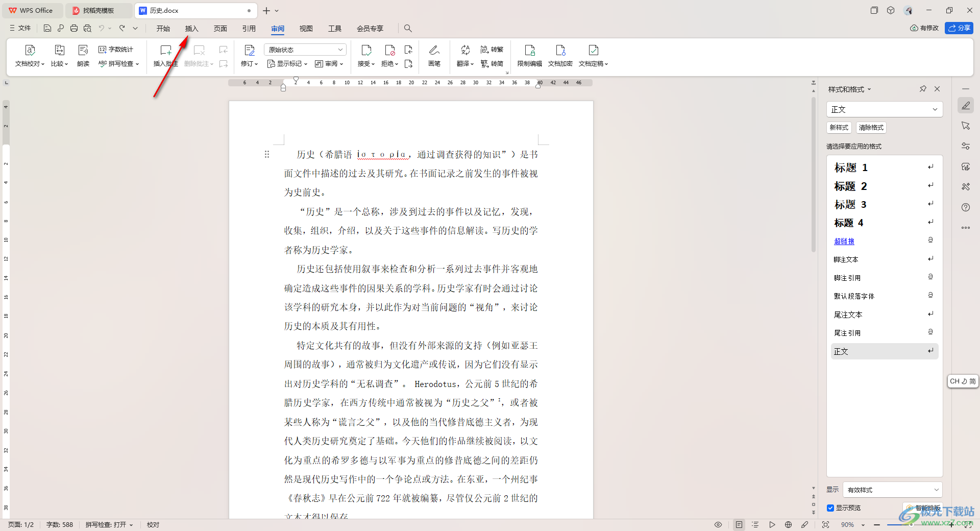Click zoom out minus button
The width and height of the screenshot is (980, 531).
click(x=877, y=525)
